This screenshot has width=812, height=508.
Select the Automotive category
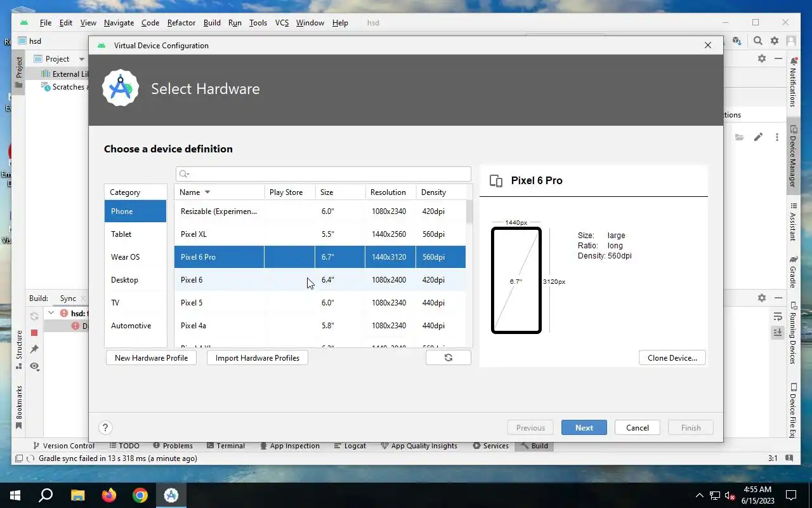(x=136, y=326)
